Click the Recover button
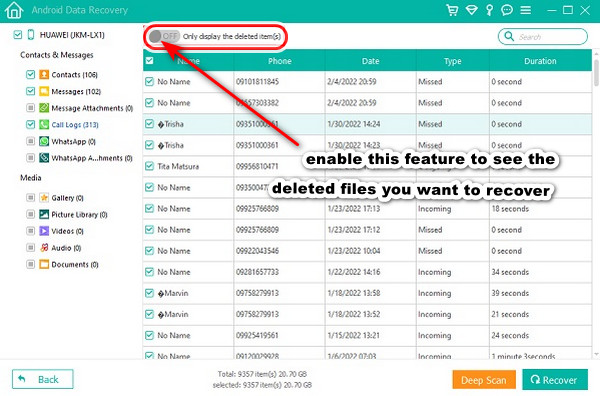This screenshot has width=600, height=396. [554, 380]
